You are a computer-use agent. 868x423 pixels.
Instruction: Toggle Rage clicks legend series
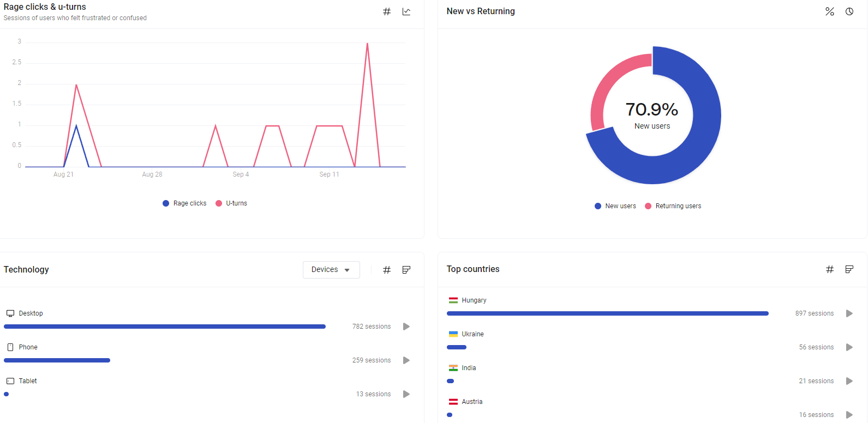pos(184,203)
